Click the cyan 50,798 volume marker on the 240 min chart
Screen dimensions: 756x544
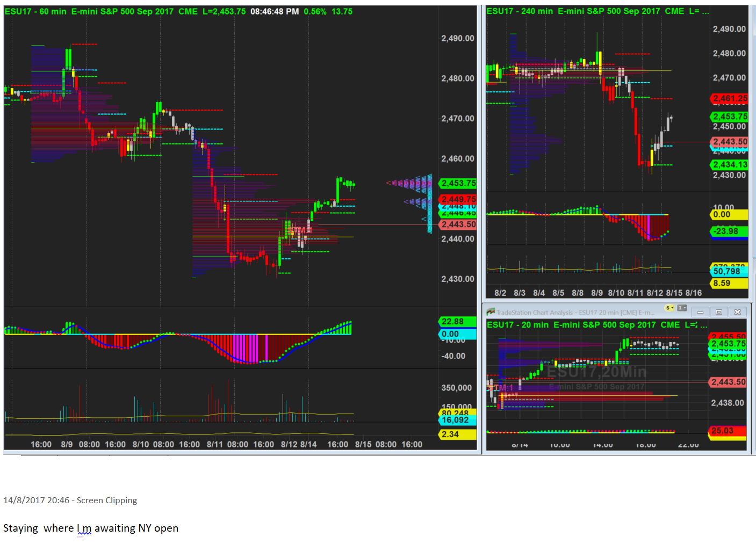coord(730,272)
